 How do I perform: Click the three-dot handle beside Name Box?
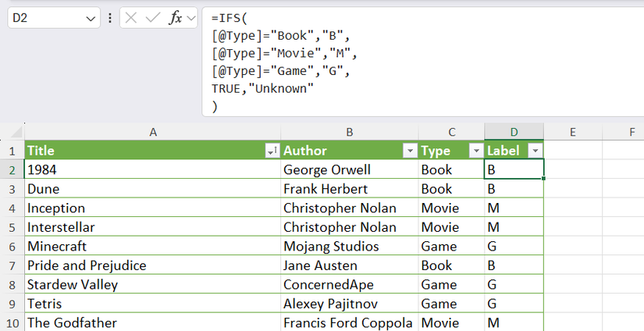click(109, 18)
